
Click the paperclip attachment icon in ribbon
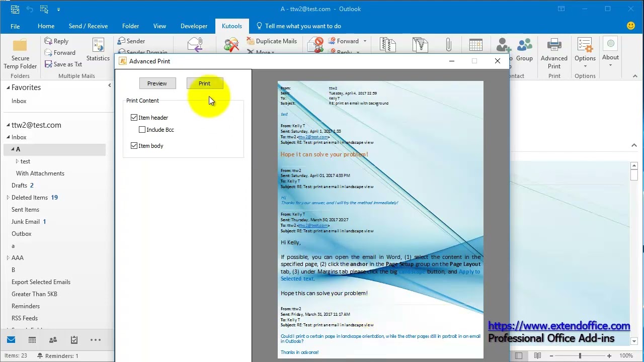(449, 45)
